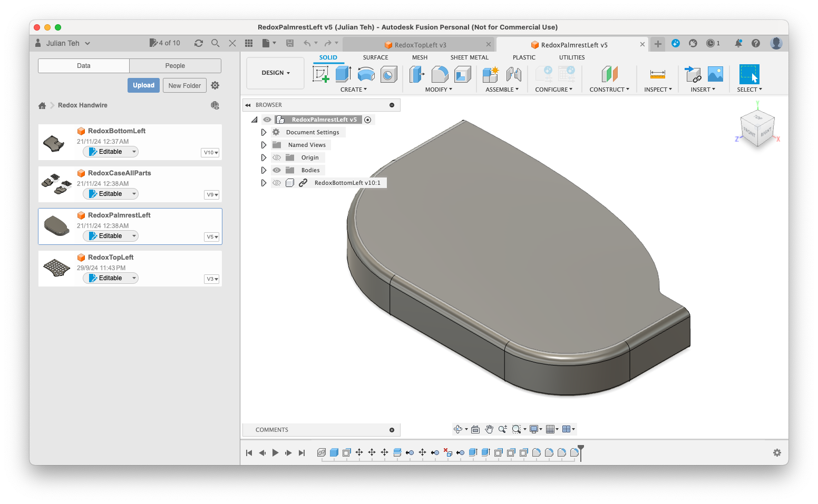Screen dimensions: 818x504
Task: Open the V10 version dropdown for RedoxBottomLeft
Action: click(210, 153)
